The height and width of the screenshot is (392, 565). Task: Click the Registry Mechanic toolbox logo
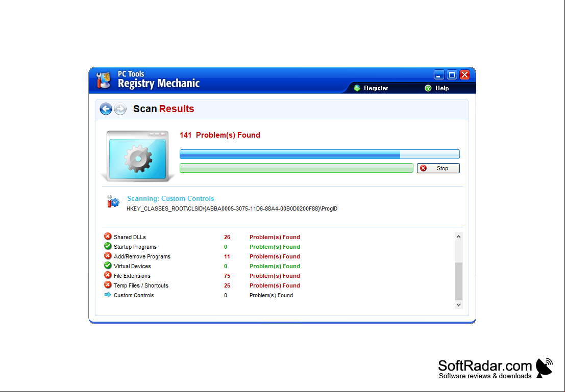pos(104,80)
